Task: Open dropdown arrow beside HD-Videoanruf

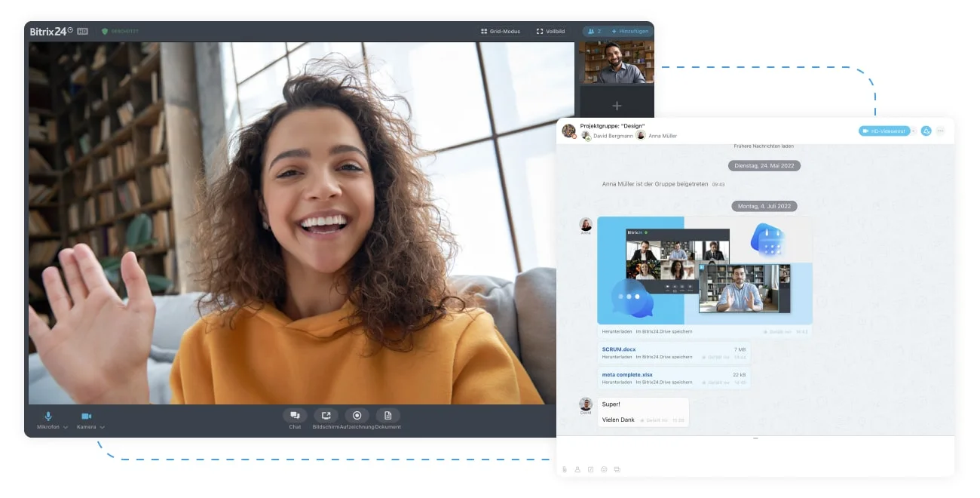Action: click(914, 131)
